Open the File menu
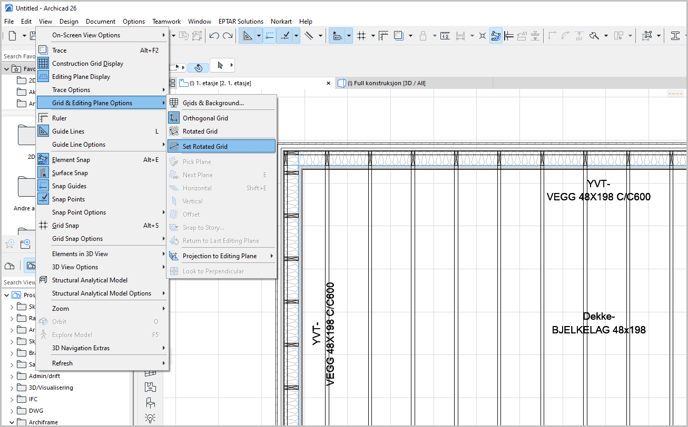Screen dimensions: 688x427 click(9, 21)
